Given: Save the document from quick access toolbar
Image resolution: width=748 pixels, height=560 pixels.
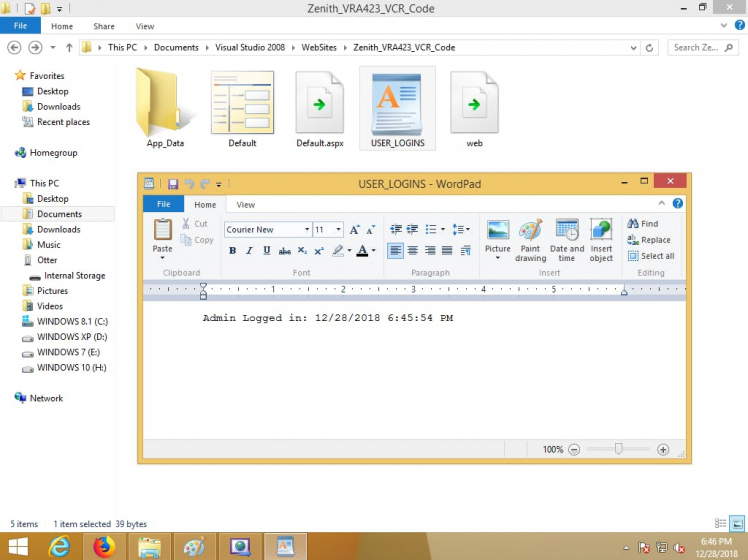Looking at the screenshot, I should coord(173,184).
